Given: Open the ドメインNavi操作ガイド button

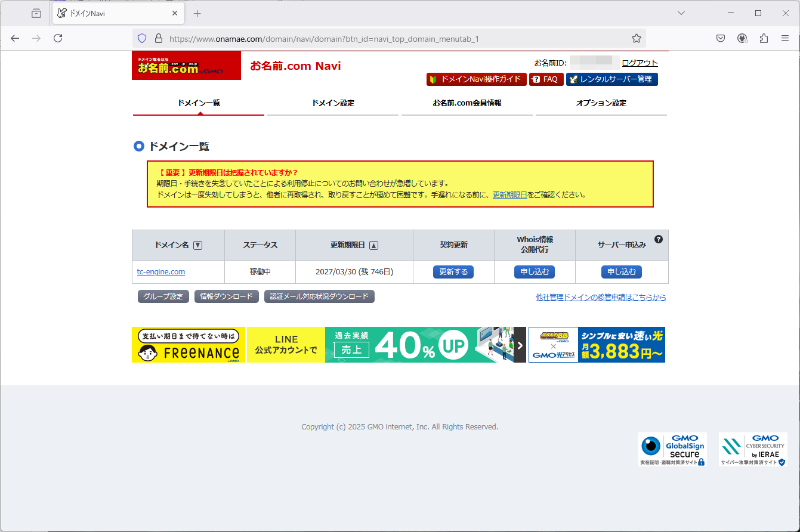Looking at the screenshot, I should click(x=476, y=79).
